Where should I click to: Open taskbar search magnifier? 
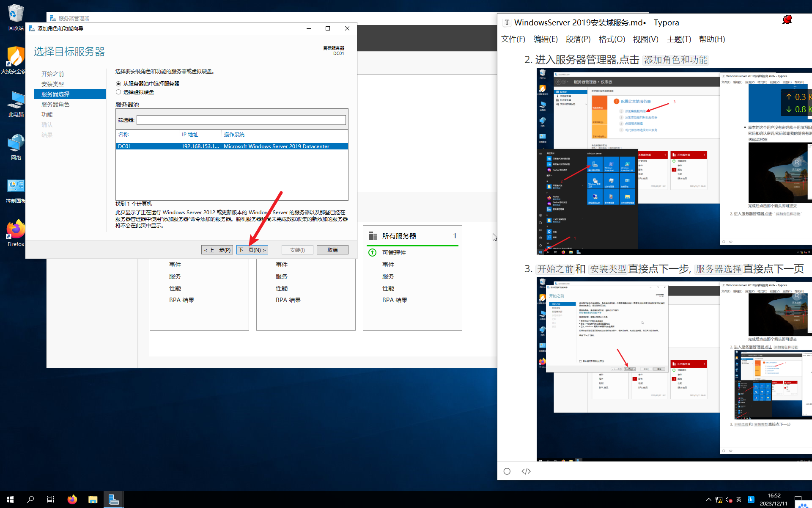point(30,500)
